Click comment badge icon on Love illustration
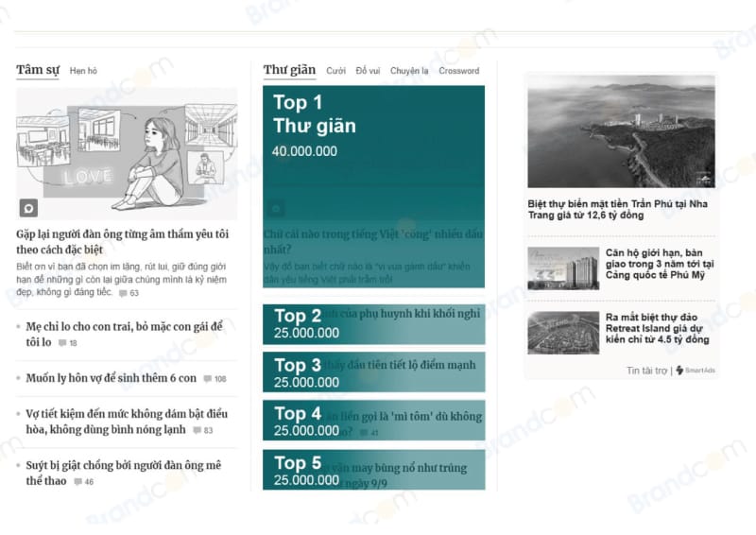The width and height of the screenshot is (756, 535). [29, 208]
